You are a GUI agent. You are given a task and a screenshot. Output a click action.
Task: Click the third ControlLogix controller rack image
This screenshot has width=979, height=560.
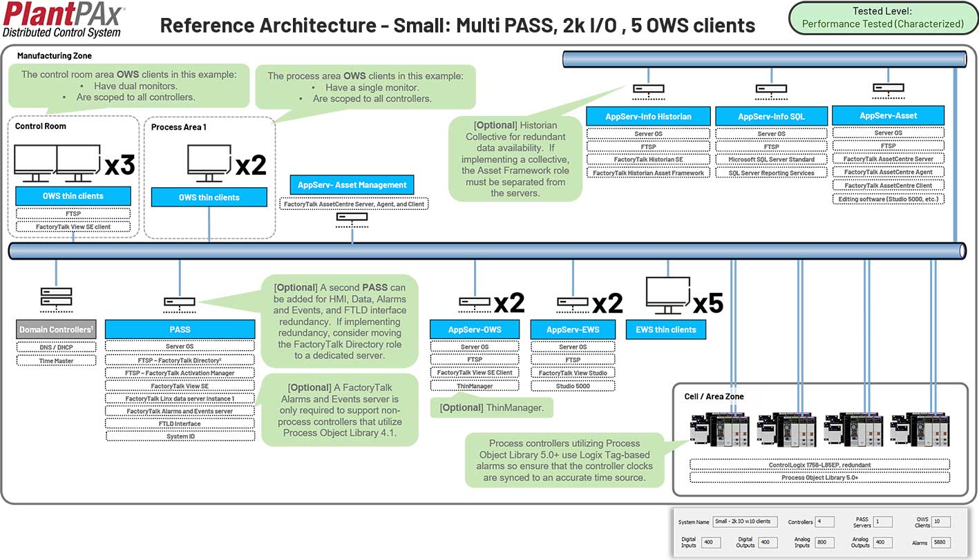[x=853, y=429]
